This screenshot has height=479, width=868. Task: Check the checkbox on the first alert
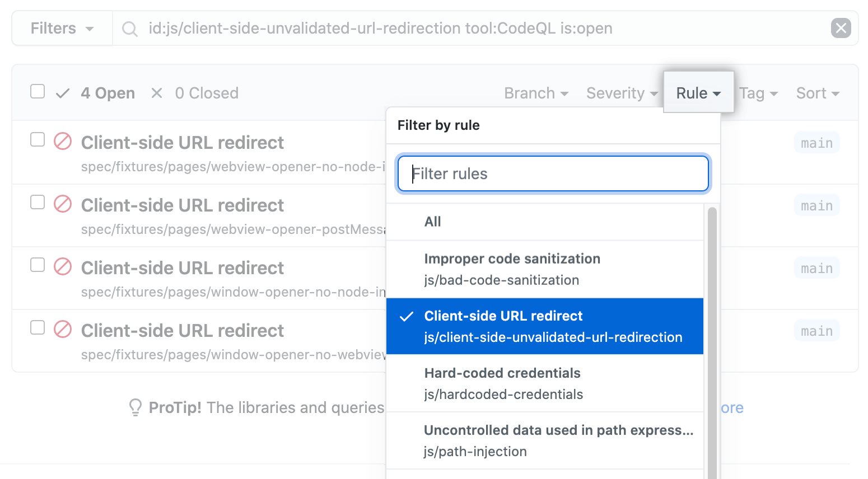(37, 140)
